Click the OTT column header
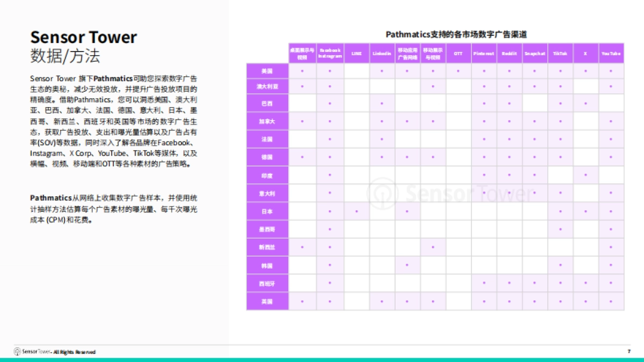644x362 pixels. click(x=458, y=53)
